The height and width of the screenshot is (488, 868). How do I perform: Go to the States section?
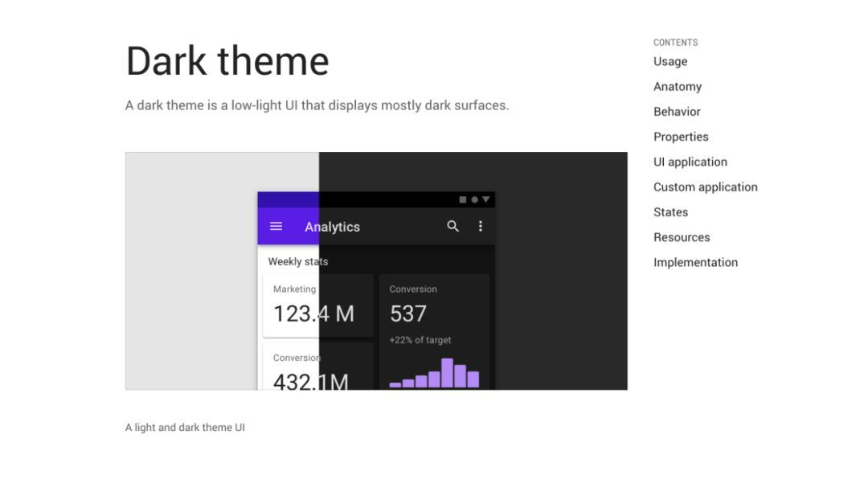(x=670, y=211)
